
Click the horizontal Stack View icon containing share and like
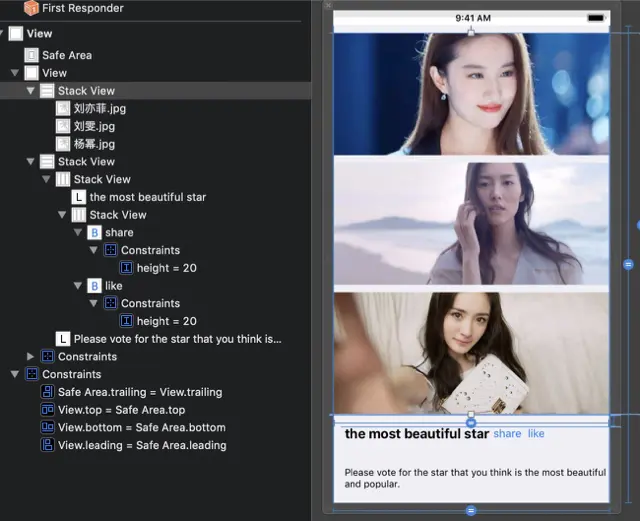[78, 215]
